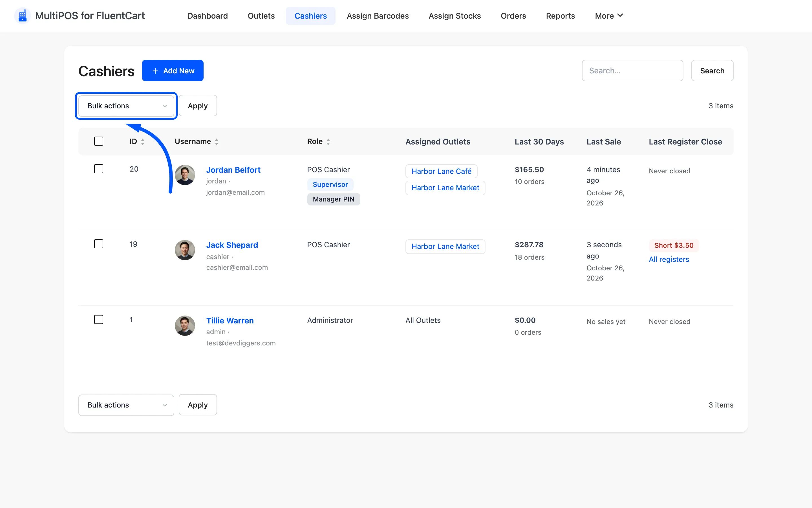
Task: Click Harbor Lane Market tag in Jordan's row
Action: (x=445, y=188)
